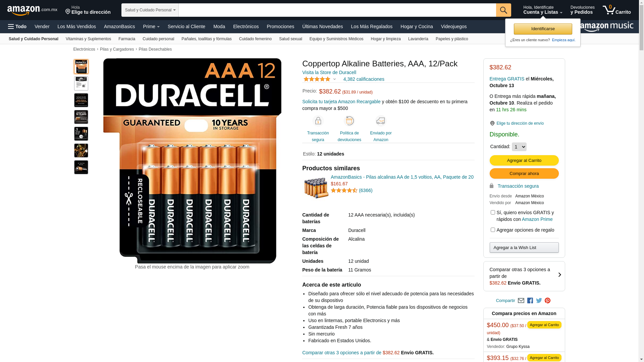Share product by email envelope icon
Screen dimensions: 644x362
(521, 301)
